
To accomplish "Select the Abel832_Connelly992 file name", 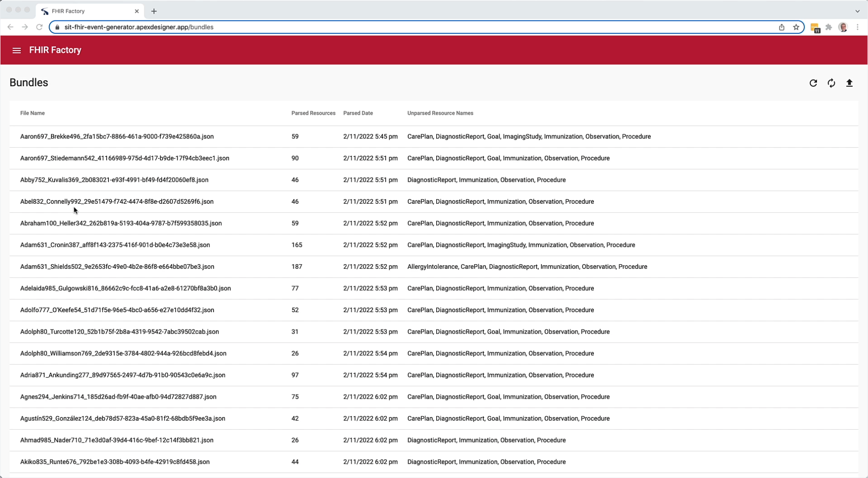I will [117, 201].
